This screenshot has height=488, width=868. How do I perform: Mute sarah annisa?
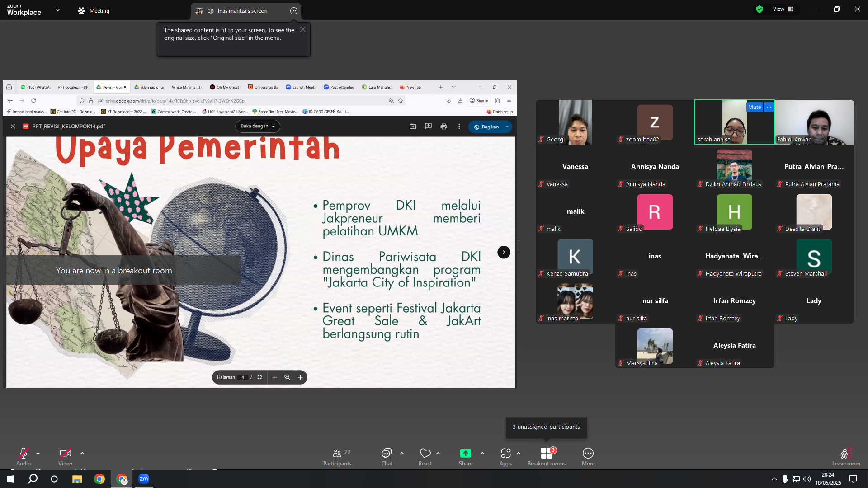[x=754, y=107]
